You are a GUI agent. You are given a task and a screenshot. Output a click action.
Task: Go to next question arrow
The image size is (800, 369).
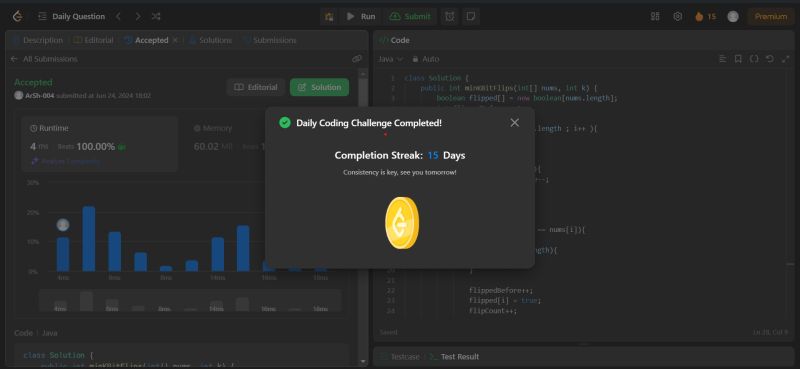click(x=137, y=16)
